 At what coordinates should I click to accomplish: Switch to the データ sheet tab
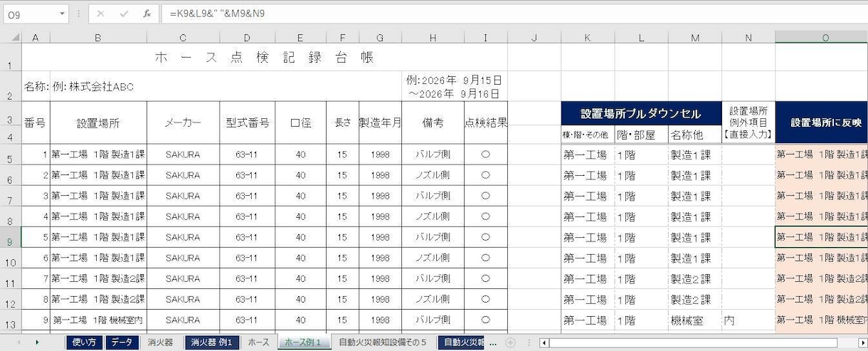122,342
